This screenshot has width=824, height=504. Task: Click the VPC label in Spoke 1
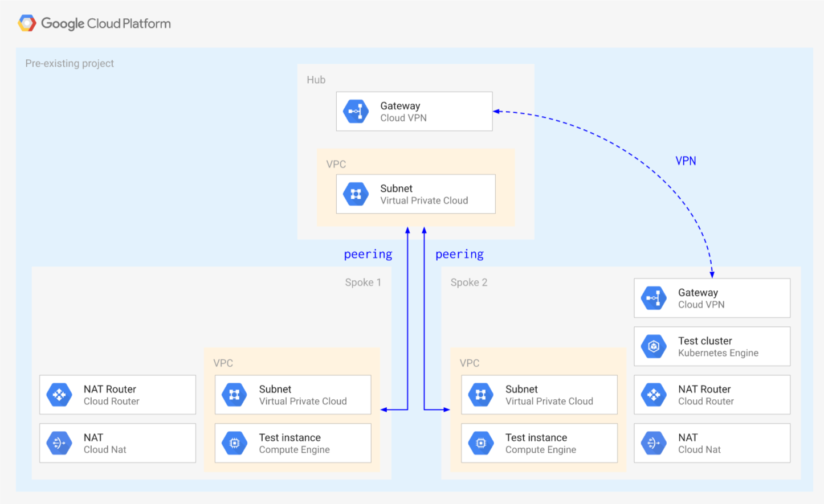pyautogui.click(x=223, y=363)
